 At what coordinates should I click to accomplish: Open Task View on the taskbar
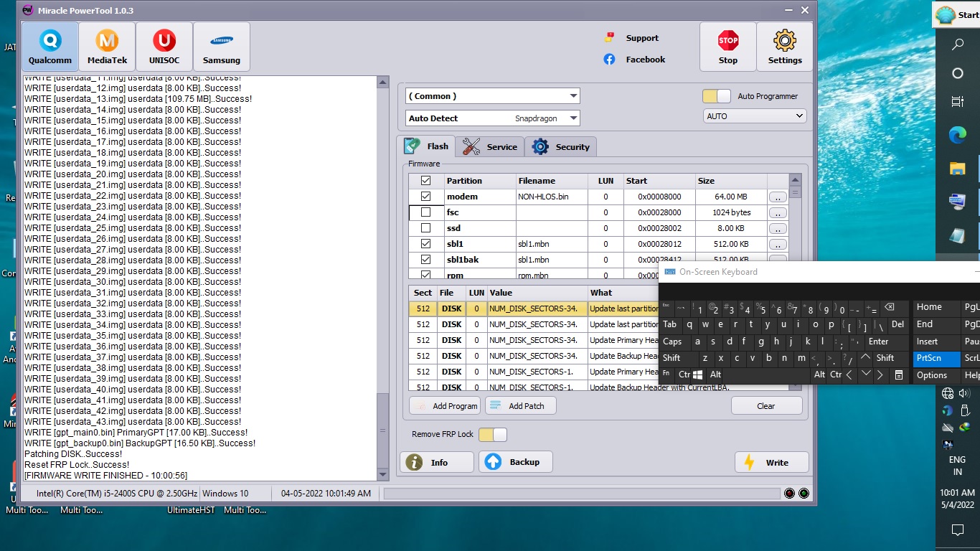tap(958, 102)
